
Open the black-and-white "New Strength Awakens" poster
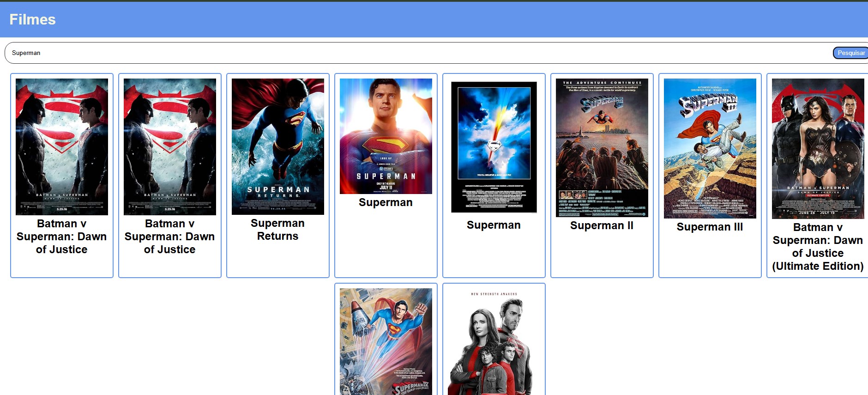(494, 341)
